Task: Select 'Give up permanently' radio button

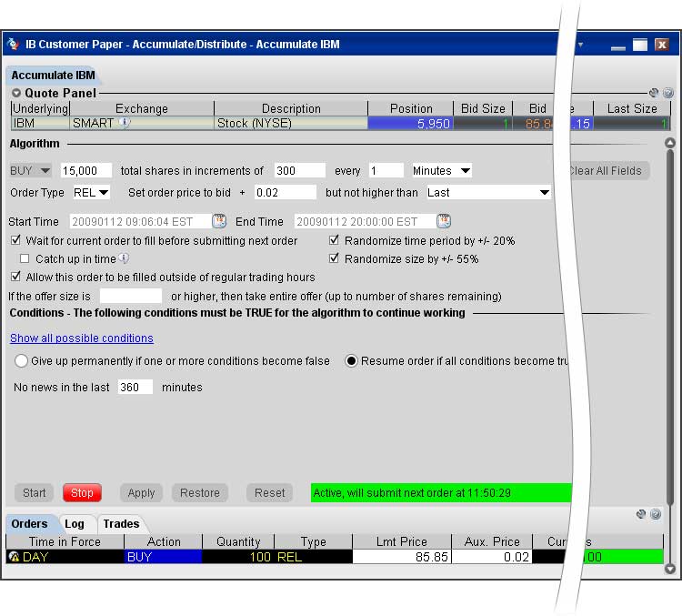Action: pyautogui.click(x=21, y=361)
